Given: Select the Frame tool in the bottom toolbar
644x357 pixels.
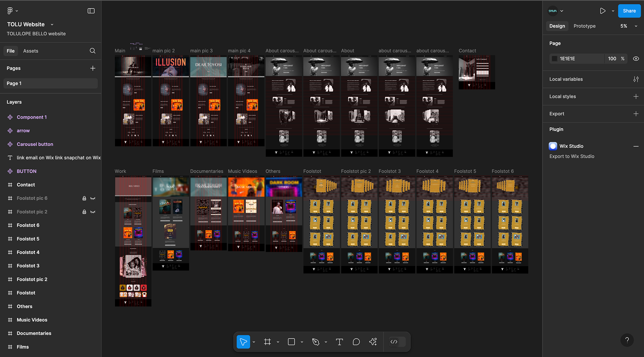Looking at the screenshot, I should (x=267, y=342).
